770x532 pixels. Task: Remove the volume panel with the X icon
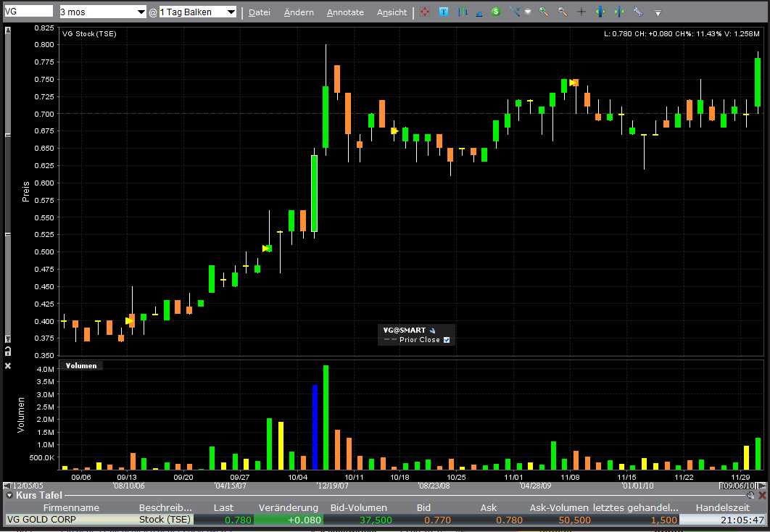(8, 366)
